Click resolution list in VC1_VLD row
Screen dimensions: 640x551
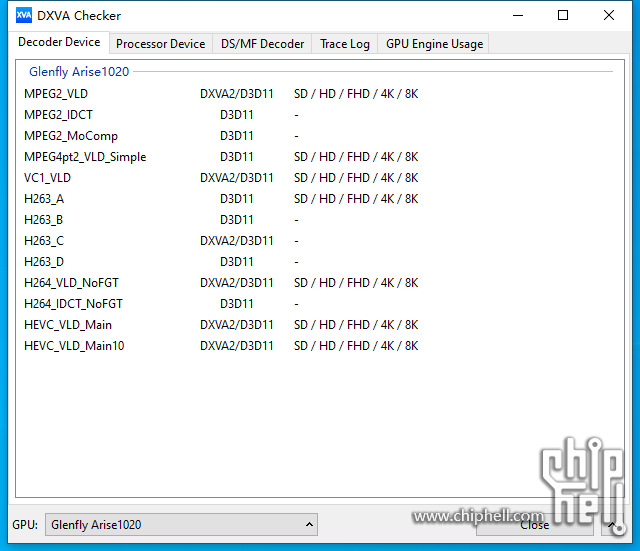(x=356, y=178)
